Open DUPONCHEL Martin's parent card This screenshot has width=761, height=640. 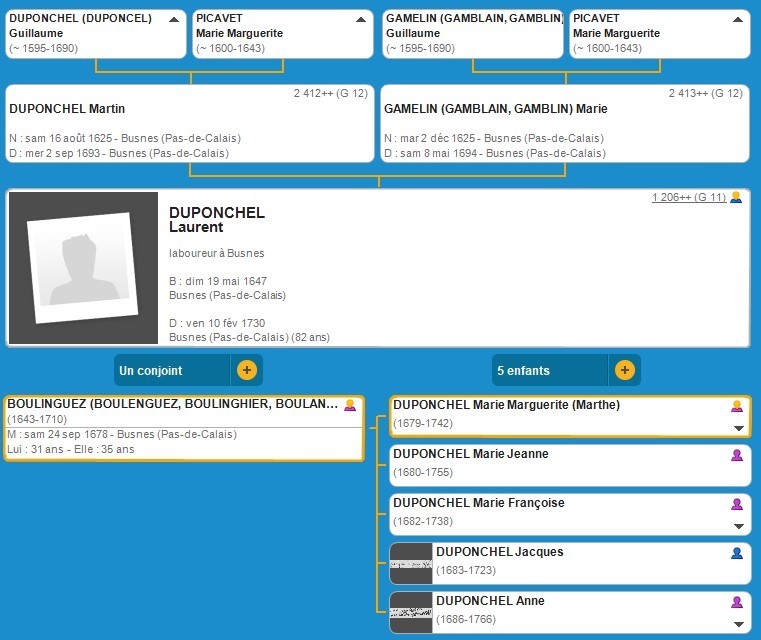(x=189, y=124)
